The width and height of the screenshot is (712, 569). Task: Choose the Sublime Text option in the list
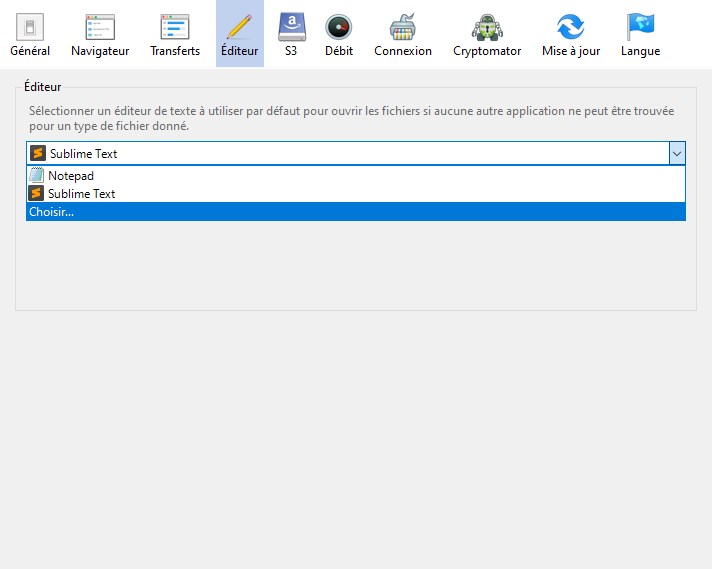356,193
